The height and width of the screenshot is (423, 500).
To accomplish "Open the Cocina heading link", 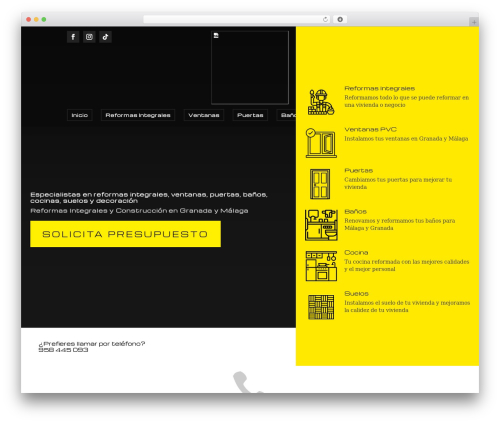I will [x=356, y=252].
